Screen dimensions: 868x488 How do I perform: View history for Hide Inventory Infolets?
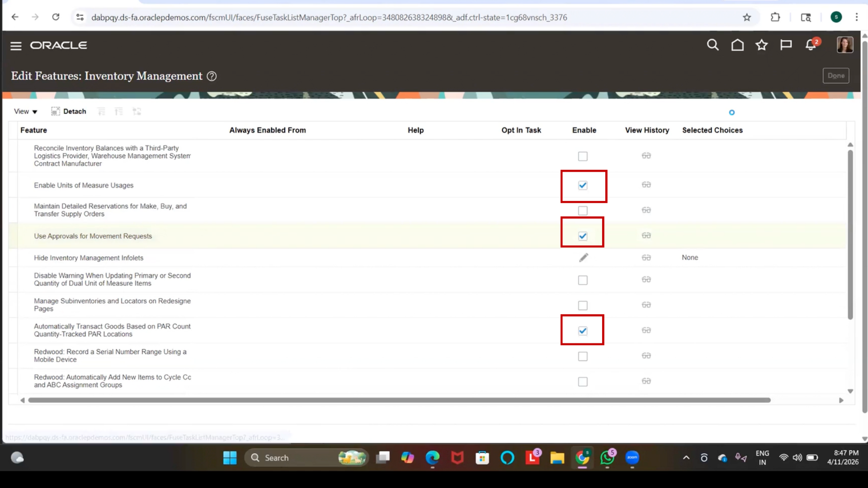point(646,257)
